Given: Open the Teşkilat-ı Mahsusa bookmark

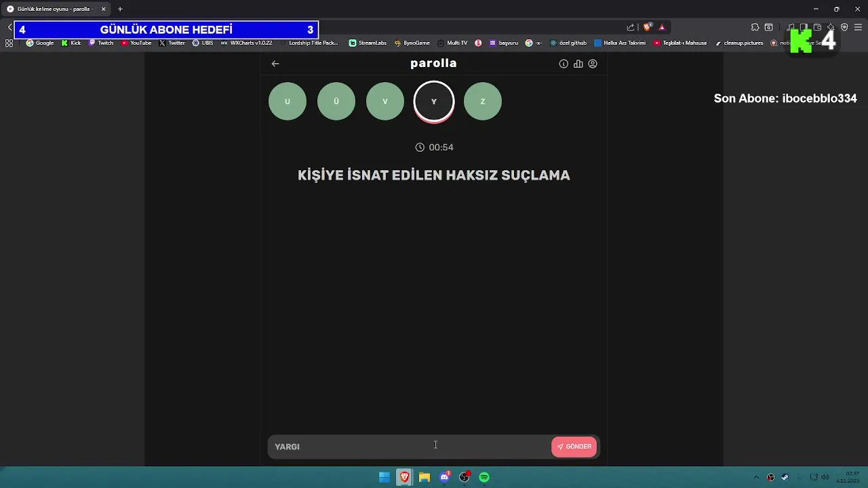Looking at the screenshot, I should [x=680, y=43].
